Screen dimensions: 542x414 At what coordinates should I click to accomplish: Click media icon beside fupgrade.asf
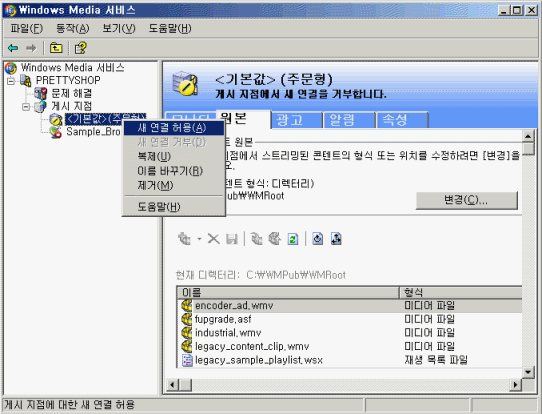pyautogui.click(x=187, y=319)
